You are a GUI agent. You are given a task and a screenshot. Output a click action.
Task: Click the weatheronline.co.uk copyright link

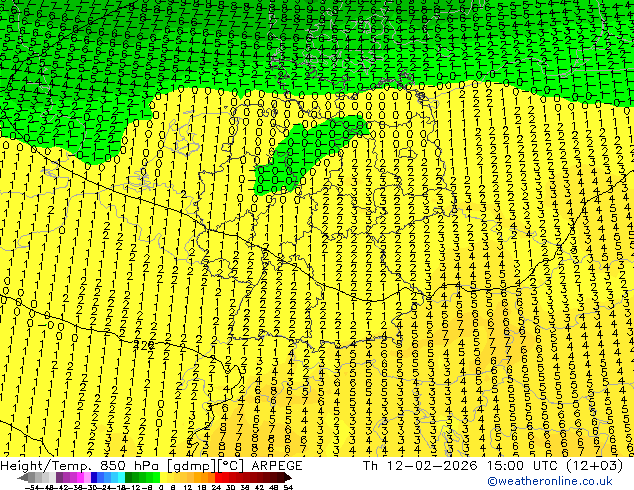tap(549, 481)
